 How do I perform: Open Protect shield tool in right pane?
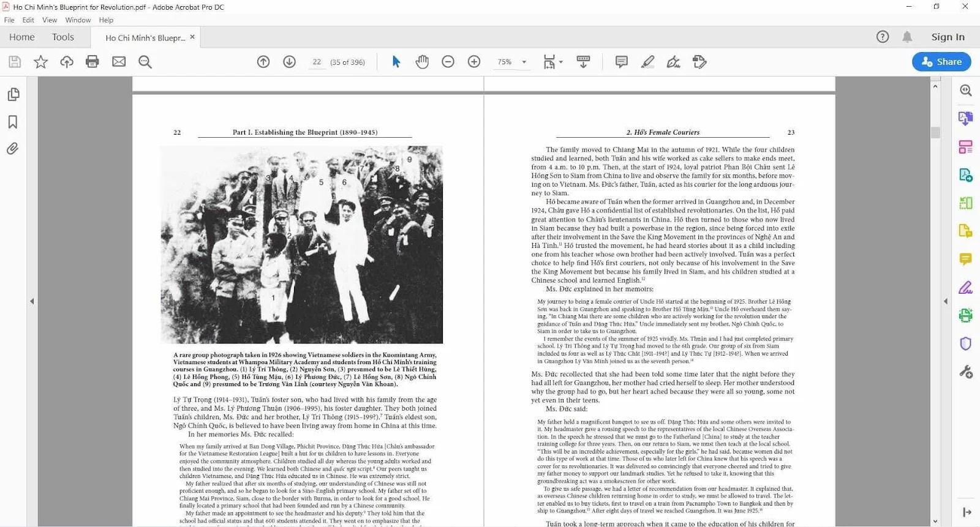[966, 343]
